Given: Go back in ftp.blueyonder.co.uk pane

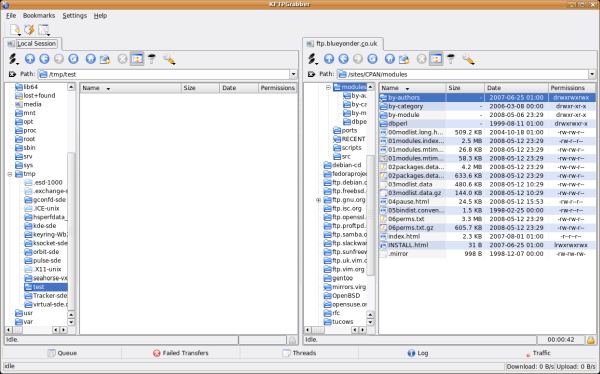Looking at the screenshot, I should [x=343, y=59].
